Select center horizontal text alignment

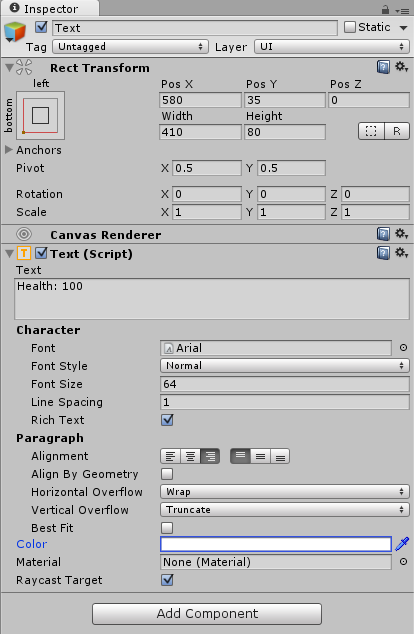coord(190,456)
